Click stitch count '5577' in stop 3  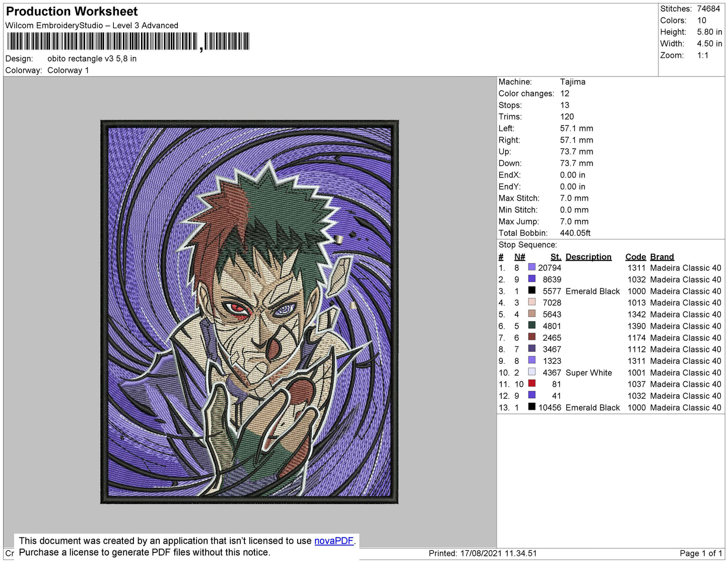(552, 291)
